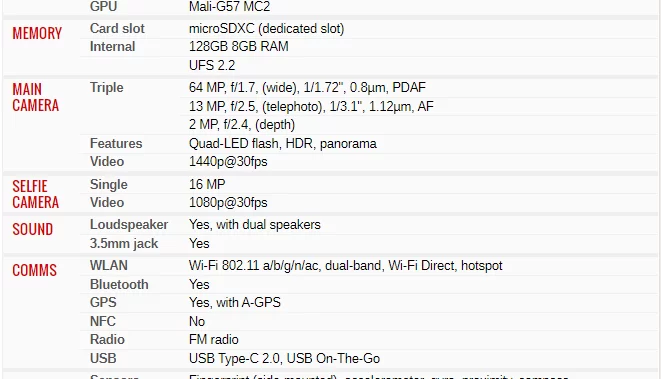Select the MAIN CAMERA section heading

pos(35,97)
